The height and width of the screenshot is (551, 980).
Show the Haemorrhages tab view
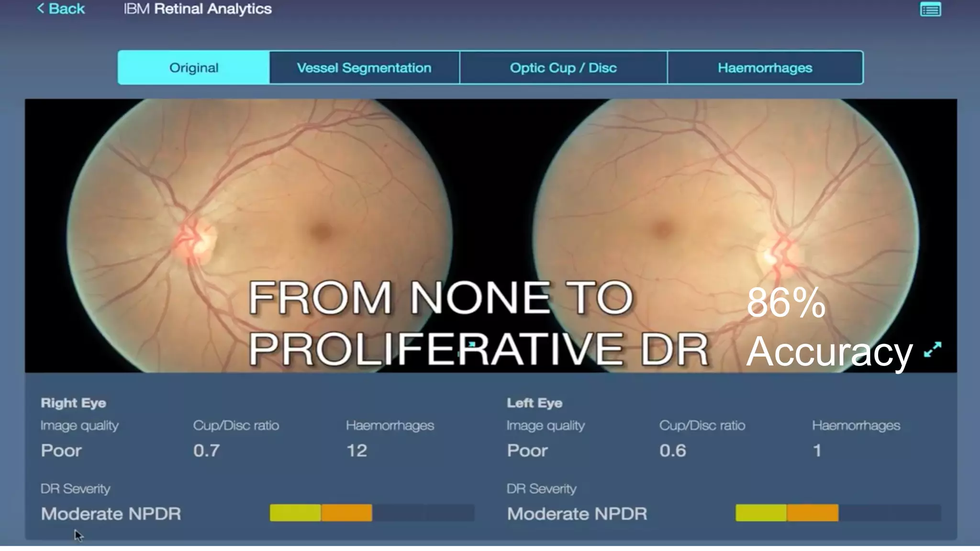pos(765,68)
